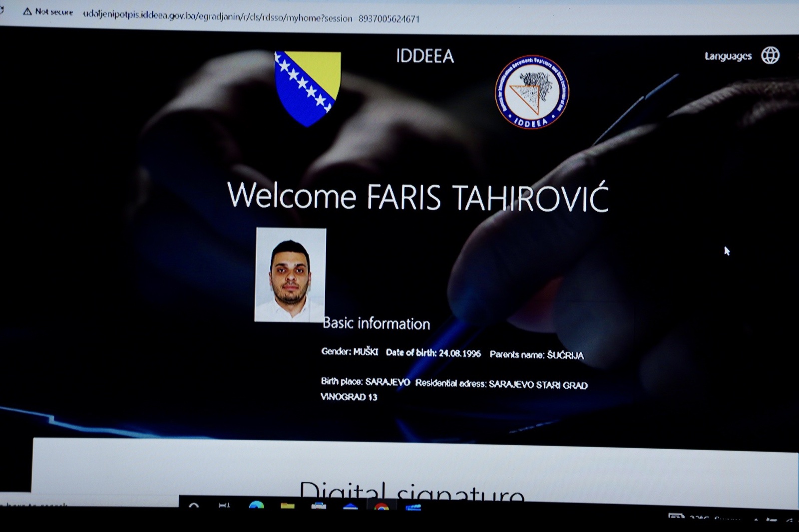Click the browser address bar URL
Image resolution: width=799 pixels, height=532 pixels.
251,17
